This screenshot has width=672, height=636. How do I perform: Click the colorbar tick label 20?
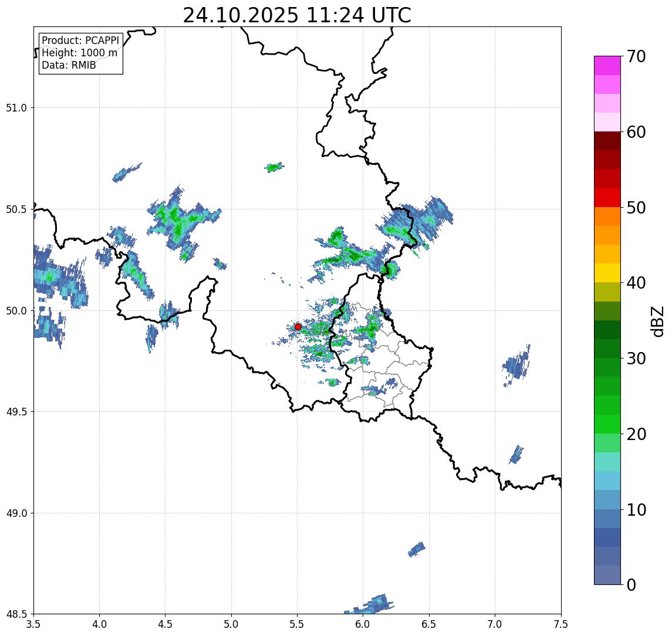coord(636,434)
